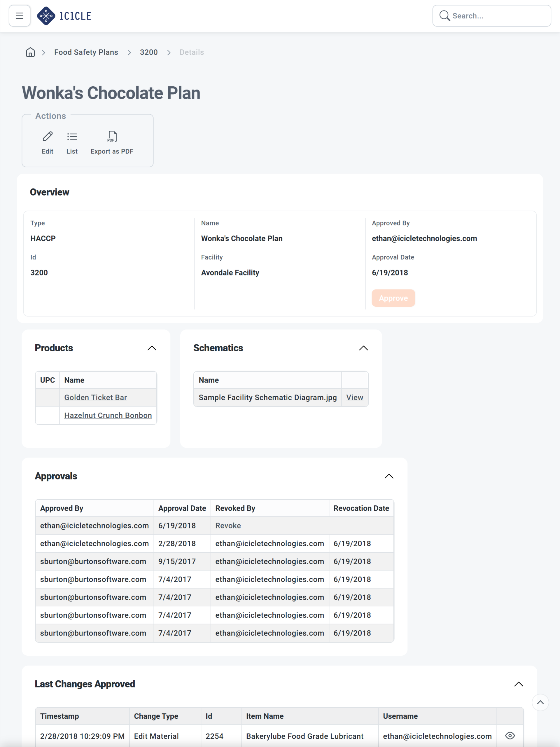
Task: Click the Sample Facility Schematic Diagram.jpg cell
Action: pos(268,397)
